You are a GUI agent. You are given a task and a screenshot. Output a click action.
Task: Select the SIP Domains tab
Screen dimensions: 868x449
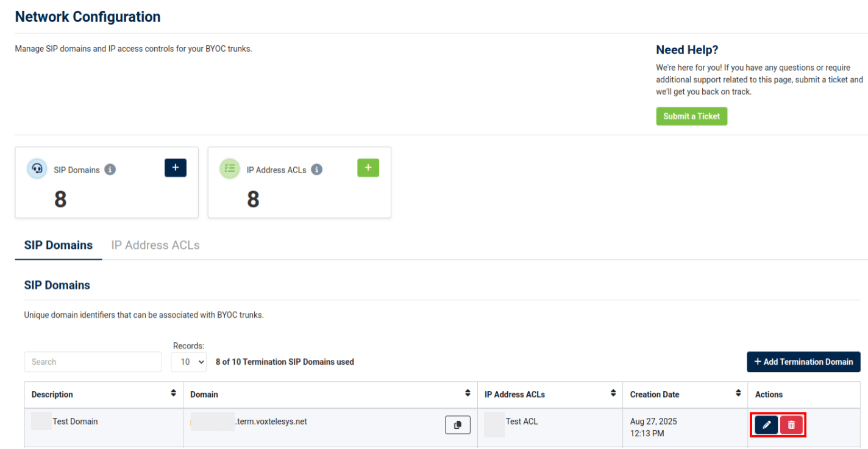point(59,245)
